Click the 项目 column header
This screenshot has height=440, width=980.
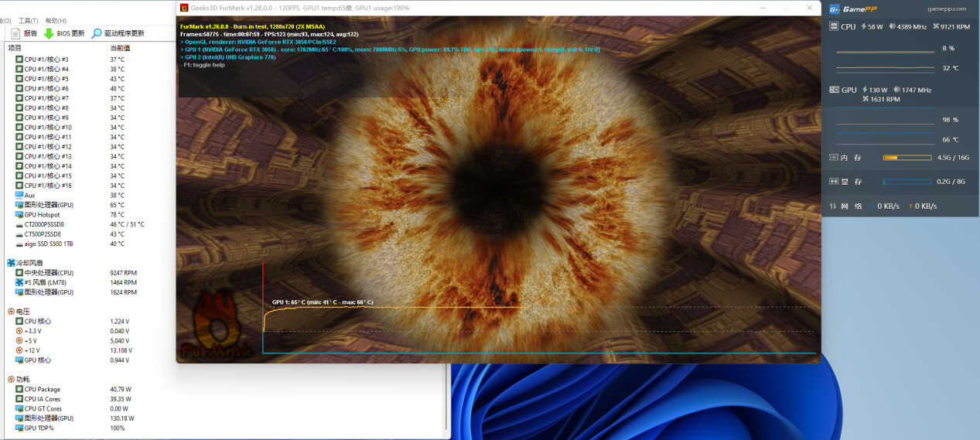tap(15, 48)
